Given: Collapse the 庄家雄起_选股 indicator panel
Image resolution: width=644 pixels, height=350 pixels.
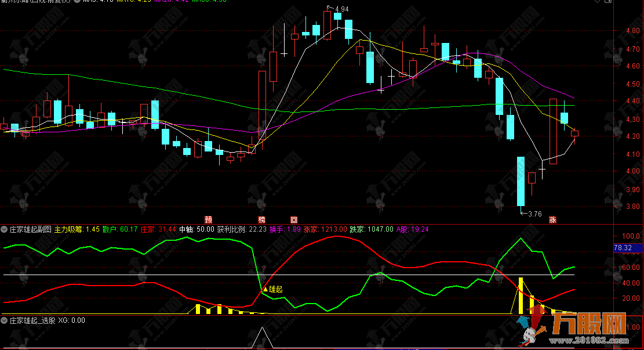Looking at the screenshot, I should (x=4, y=320).
